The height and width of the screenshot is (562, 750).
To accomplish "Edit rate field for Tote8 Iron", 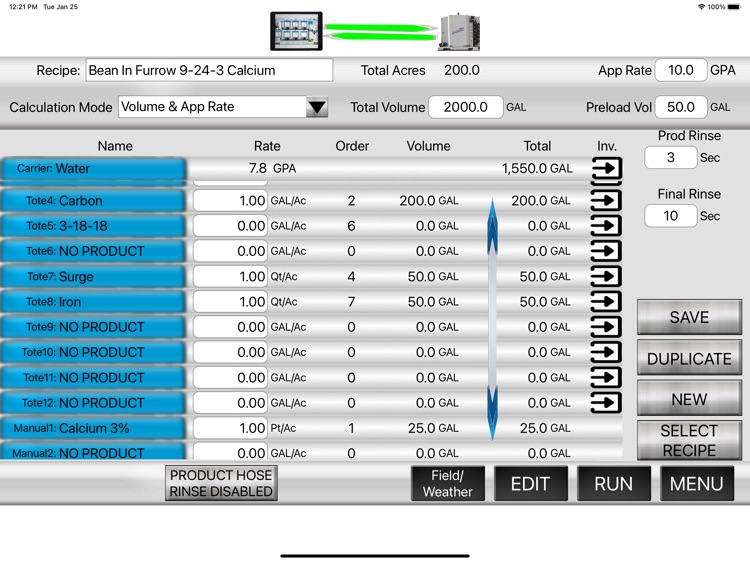I will [230, 302].
